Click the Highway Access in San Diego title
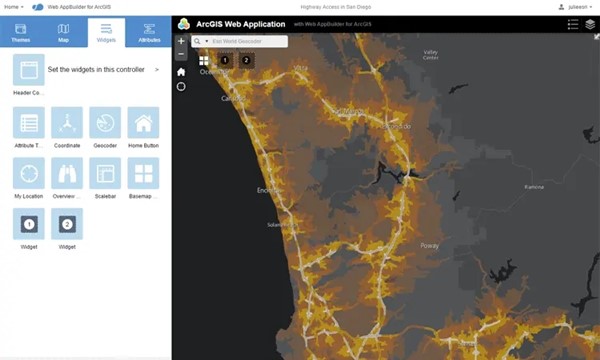Screen dimensions: 600x360 (336, 7)
